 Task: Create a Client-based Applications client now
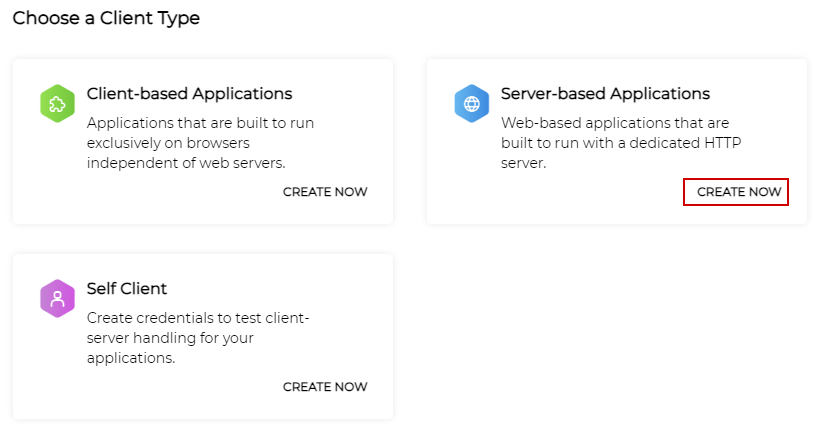click(325, 192)
